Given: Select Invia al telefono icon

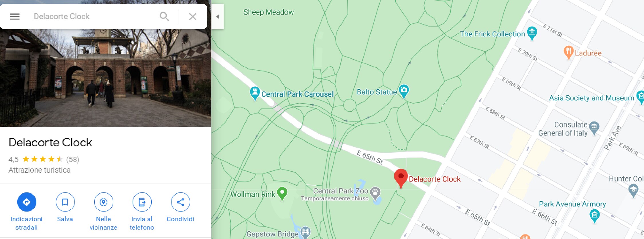Looking at the screenshot, I should 142,202.
